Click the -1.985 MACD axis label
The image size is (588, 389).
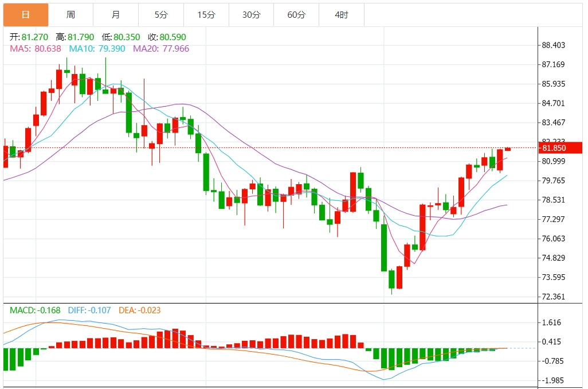point(552,381)
